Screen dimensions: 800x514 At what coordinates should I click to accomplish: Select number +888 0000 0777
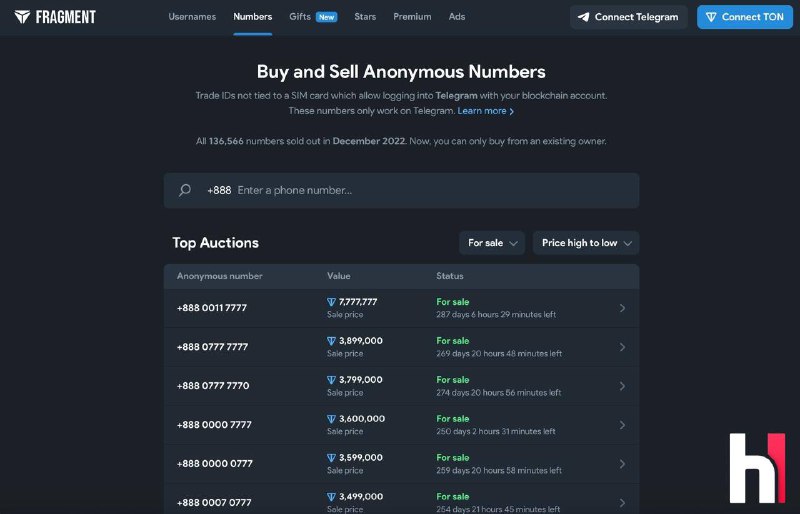point(215,464)
